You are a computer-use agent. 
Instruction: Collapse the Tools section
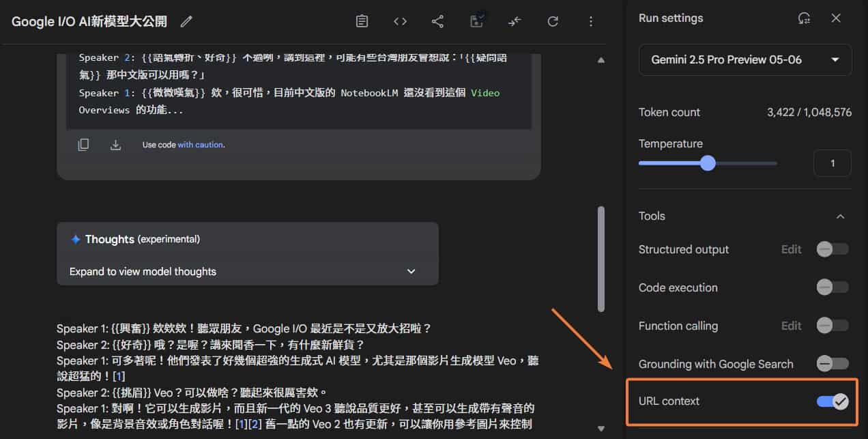click(841, 216)
